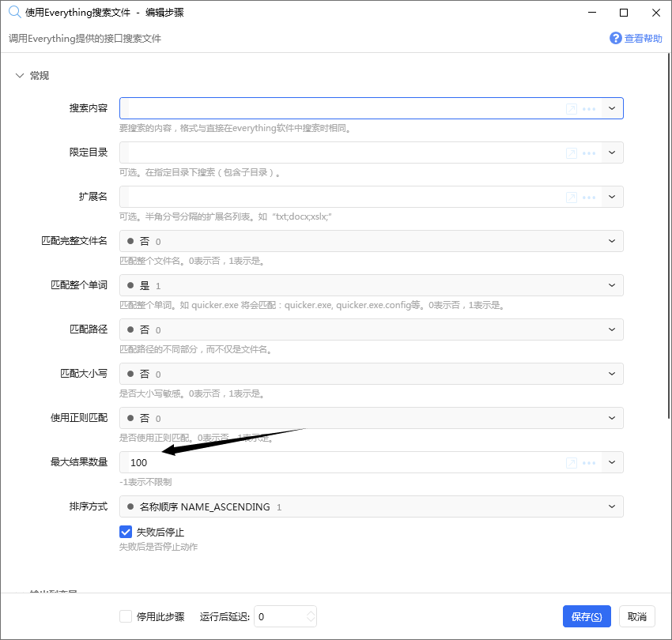Collapse the 常规 section chevron
This screenshot has width=672, height=640.
[x=20, y=75]
